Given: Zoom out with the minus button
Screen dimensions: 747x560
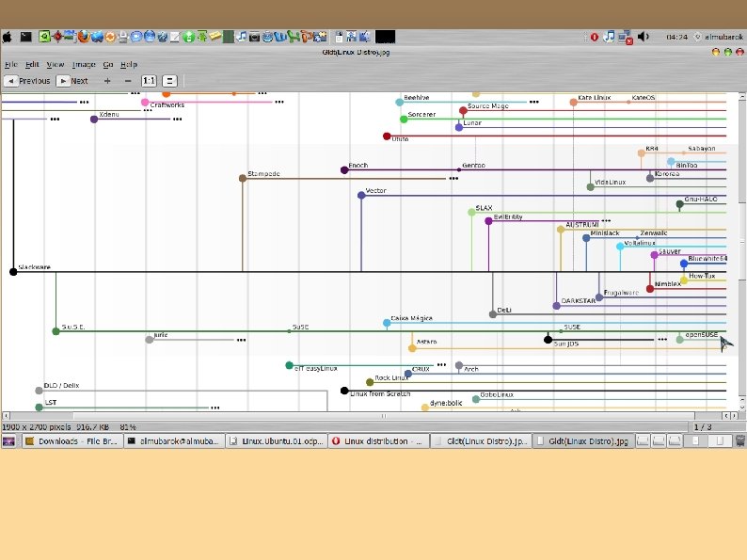Looking at the screenshot, I should [x=128, y=81].
